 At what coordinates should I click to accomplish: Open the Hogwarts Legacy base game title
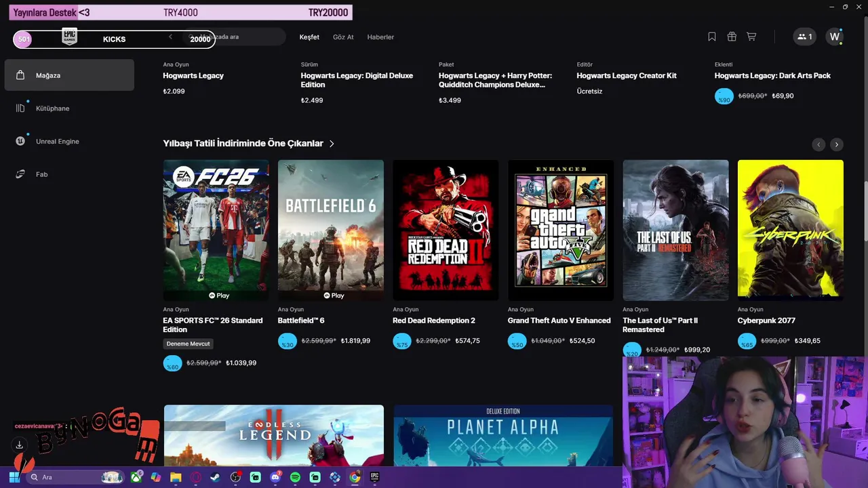(x=193, y=76)
